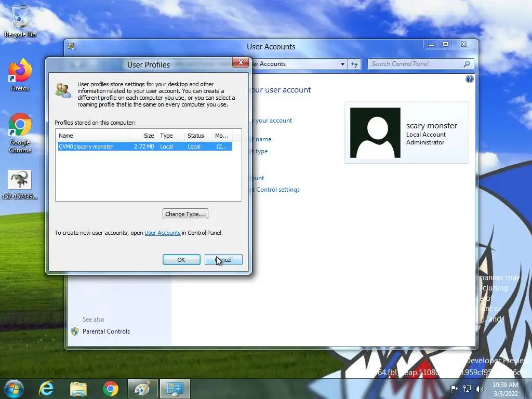532x399 pixels.
Task: Click the Modified column header
Action: pos(222,136)
